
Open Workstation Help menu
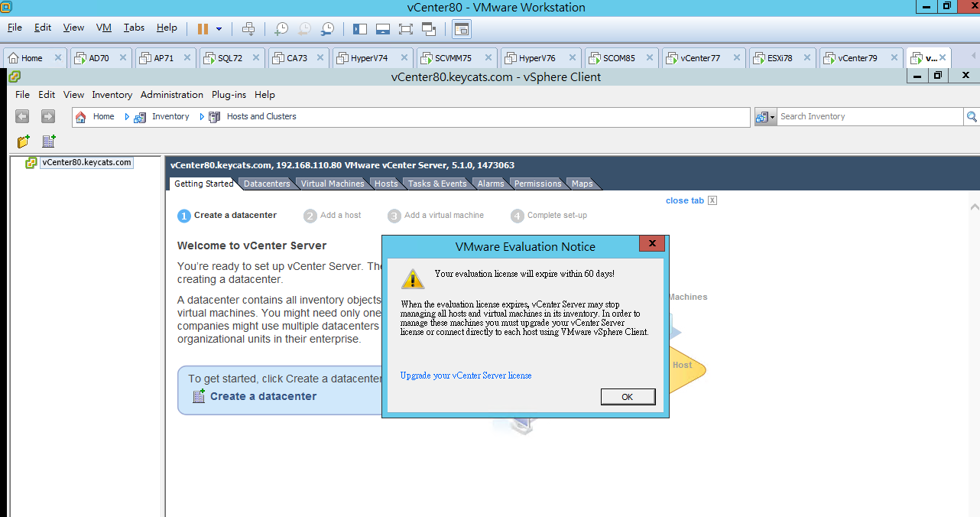[167, 28]
